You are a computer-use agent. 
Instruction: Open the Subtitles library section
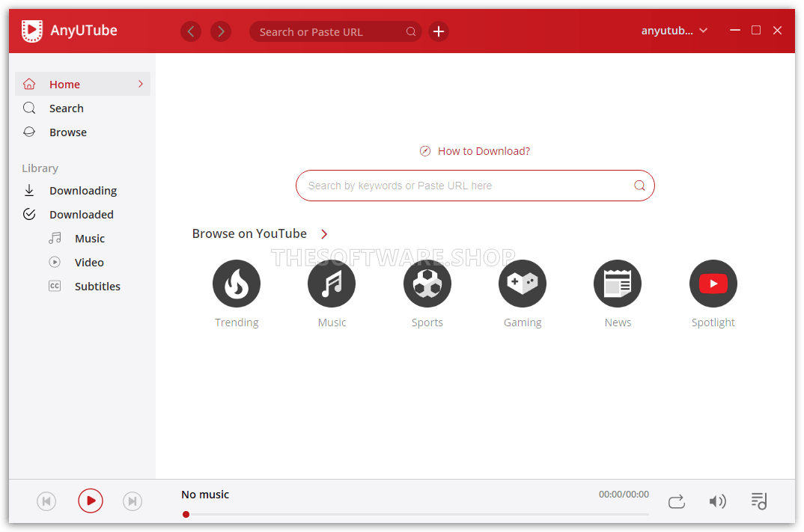coord(97,287)
